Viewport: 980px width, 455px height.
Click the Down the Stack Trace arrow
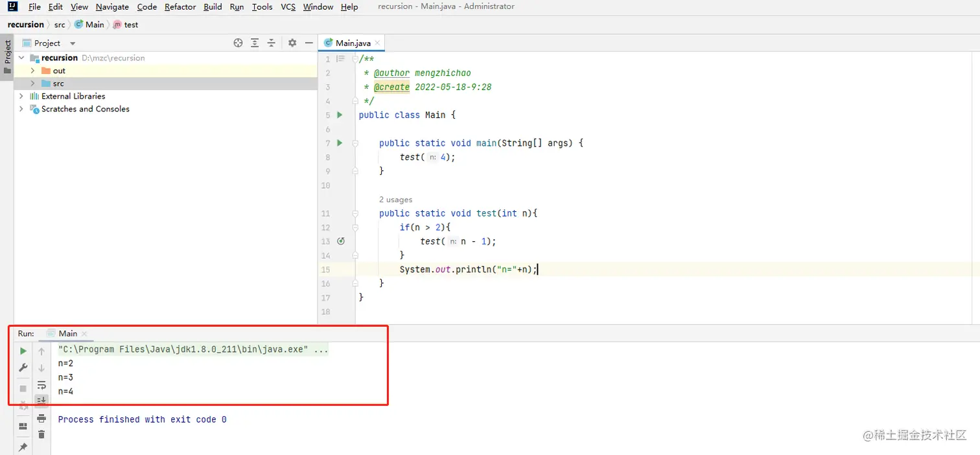(41, 367)
